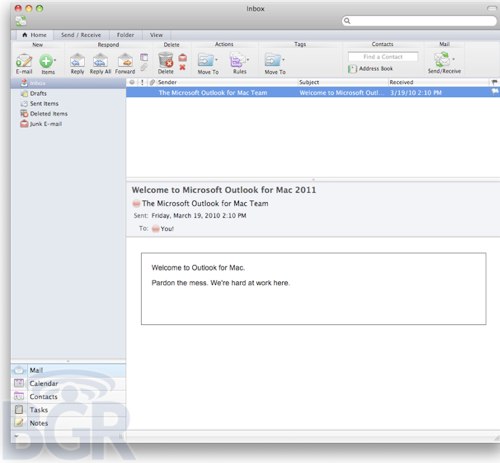Screen dimensions: 500x463
Task: Expand the menu arrow below Notes
Action: (x=16, y=436)
